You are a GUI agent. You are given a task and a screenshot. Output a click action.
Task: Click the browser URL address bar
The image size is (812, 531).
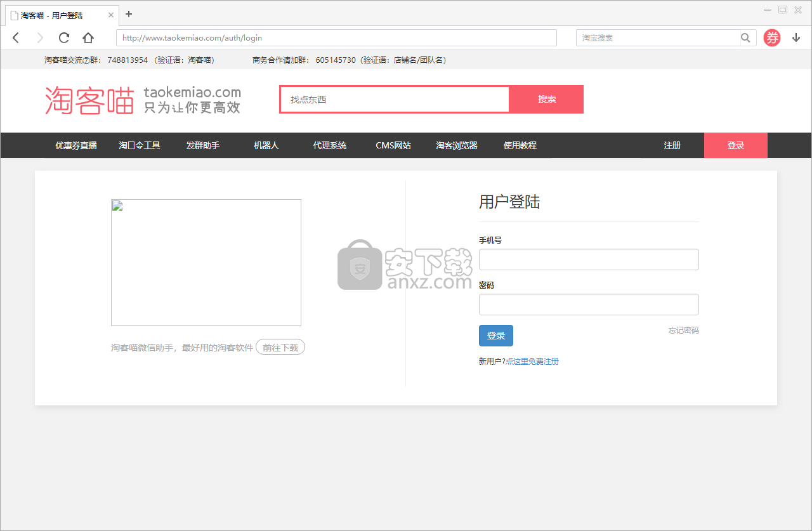[336, 38]
